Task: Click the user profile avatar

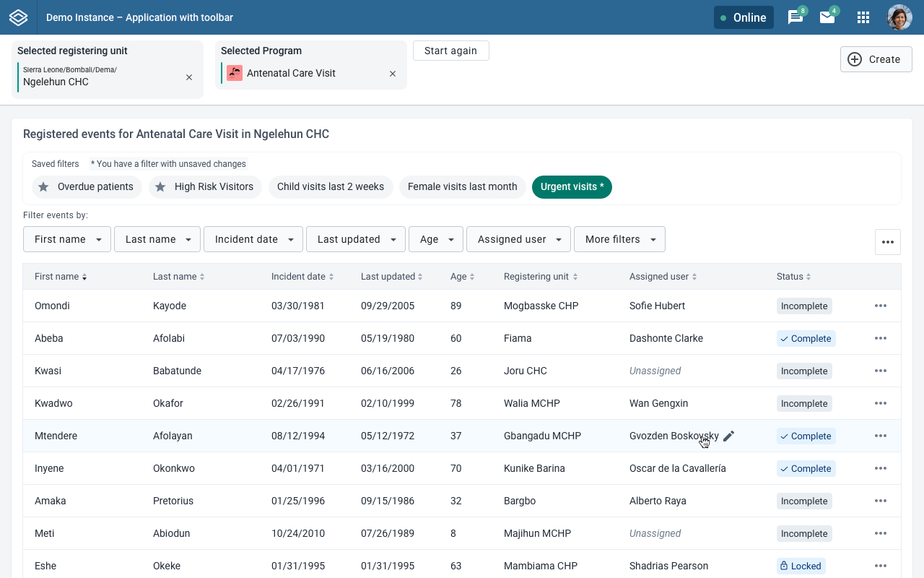Action: 899,17
